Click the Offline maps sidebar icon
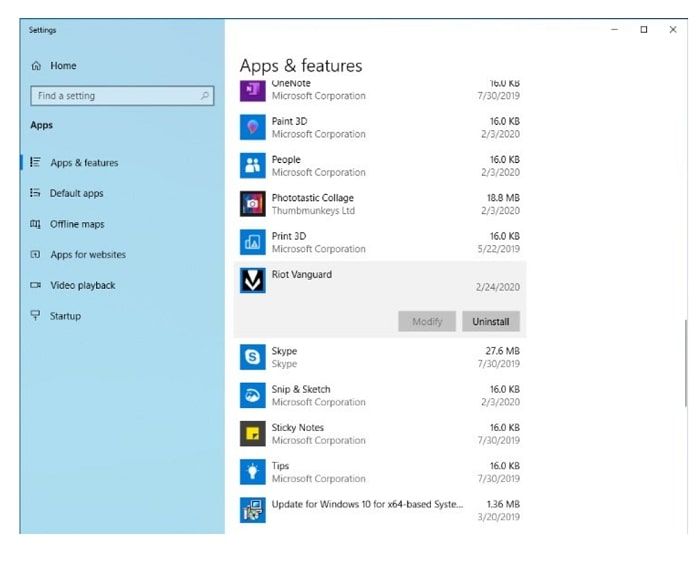Image resolution: width=700 pixels, height=568 pixels. click(x=35, y=224)
